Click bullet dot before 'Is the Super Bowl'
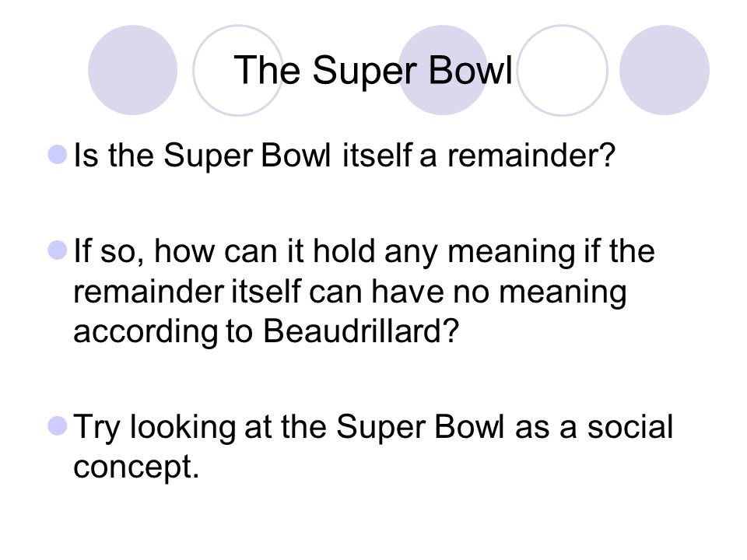This screenshot has width=747, height=560. (58, 155)
